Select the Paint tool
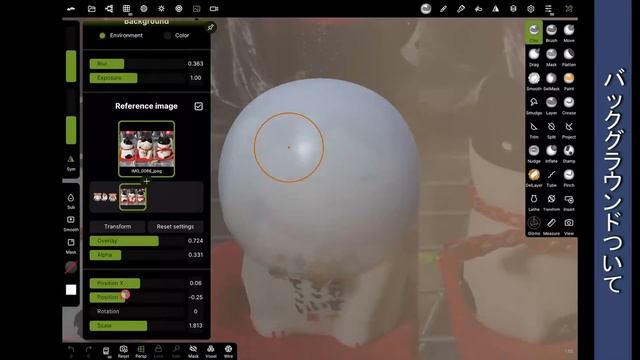640x360 pixels. (569, 81)
